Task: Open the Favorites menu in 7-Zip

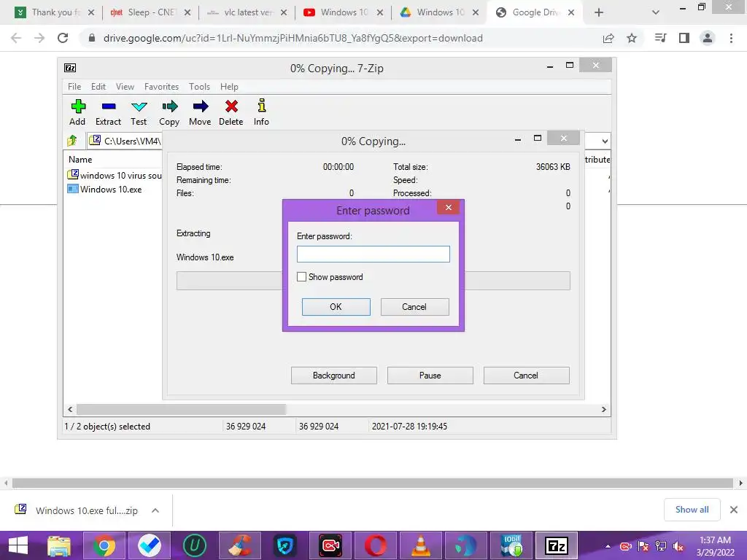Action: pos(161,87)
